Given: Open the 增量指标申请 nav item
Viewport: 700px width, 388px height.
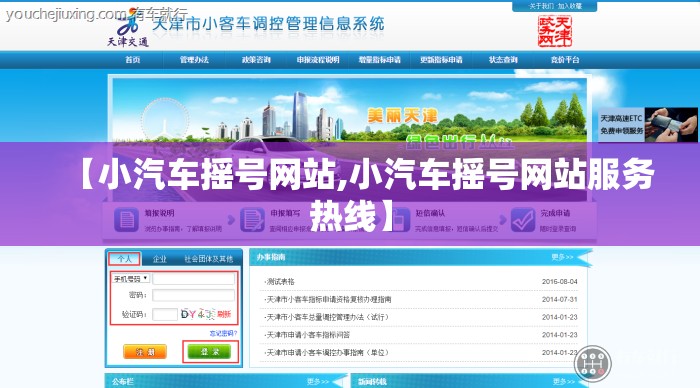Looking at the screenshot, I should click(380, 60).
